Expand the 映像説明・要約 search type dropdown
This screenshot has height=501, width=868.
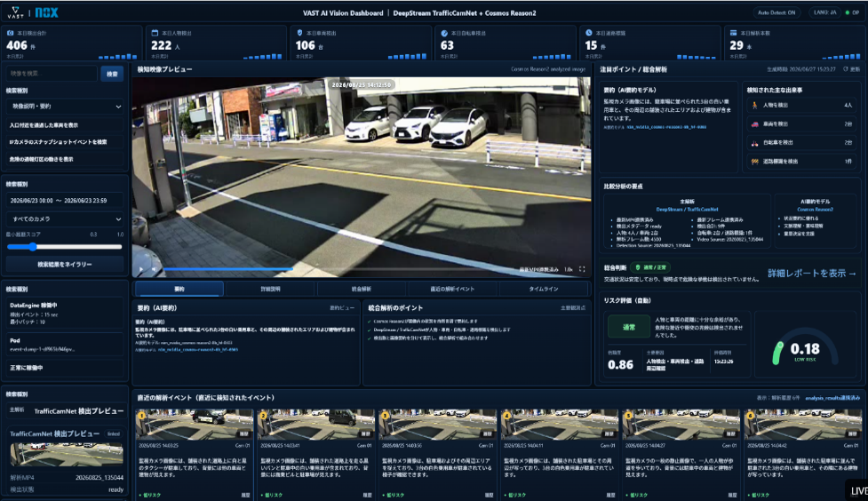point(66,107)
